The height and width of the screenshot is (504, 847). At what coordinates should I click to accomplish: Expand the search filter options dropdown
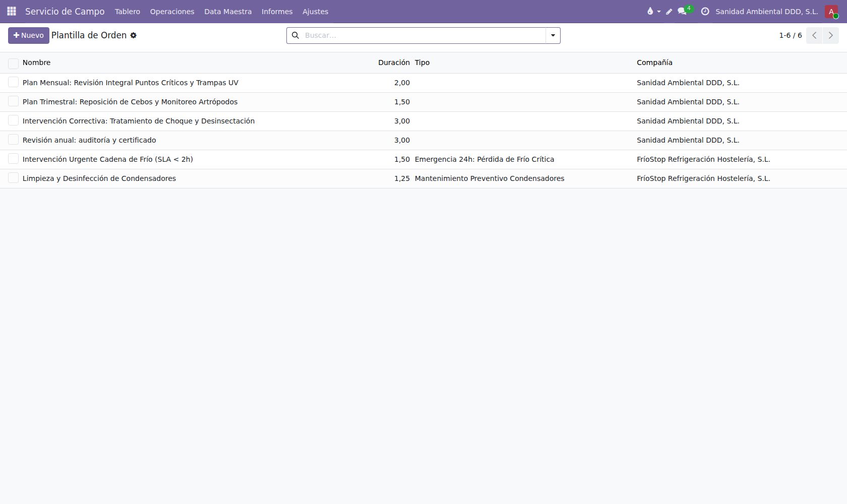pos(553,35)
